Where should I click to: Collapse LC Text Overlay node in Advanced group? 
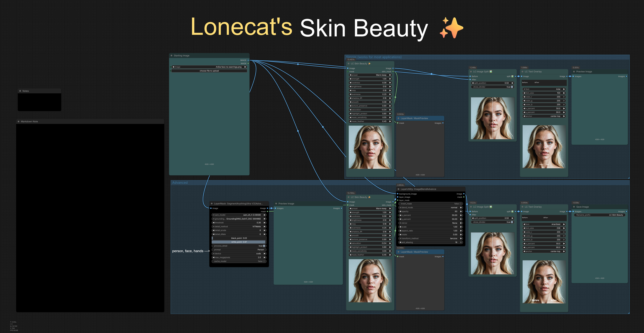click(523, 207)
